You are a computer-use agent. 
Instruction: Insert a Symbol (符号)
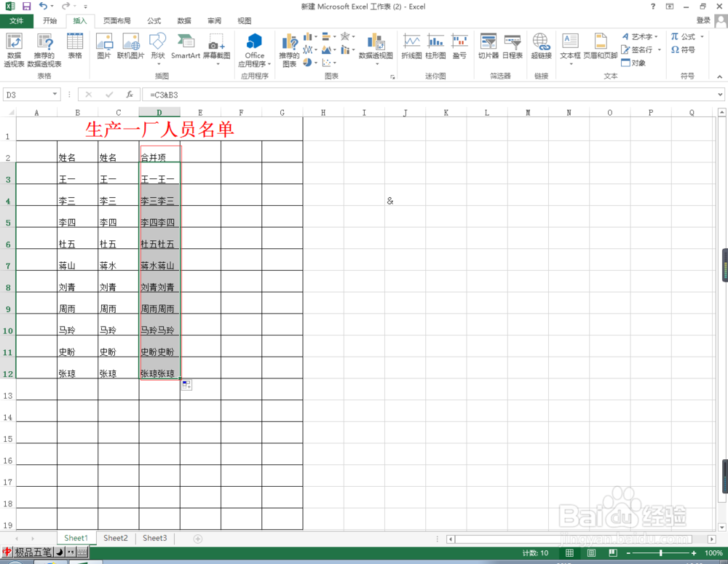click(x=683, y=49)
